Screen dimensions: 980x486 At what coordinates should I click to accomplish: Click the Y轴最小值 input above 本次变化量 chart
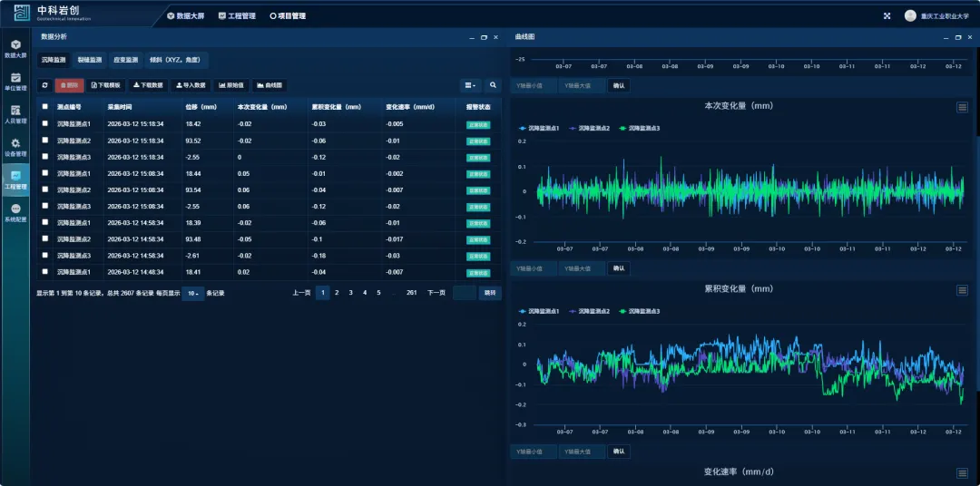[x=533, y=85]
